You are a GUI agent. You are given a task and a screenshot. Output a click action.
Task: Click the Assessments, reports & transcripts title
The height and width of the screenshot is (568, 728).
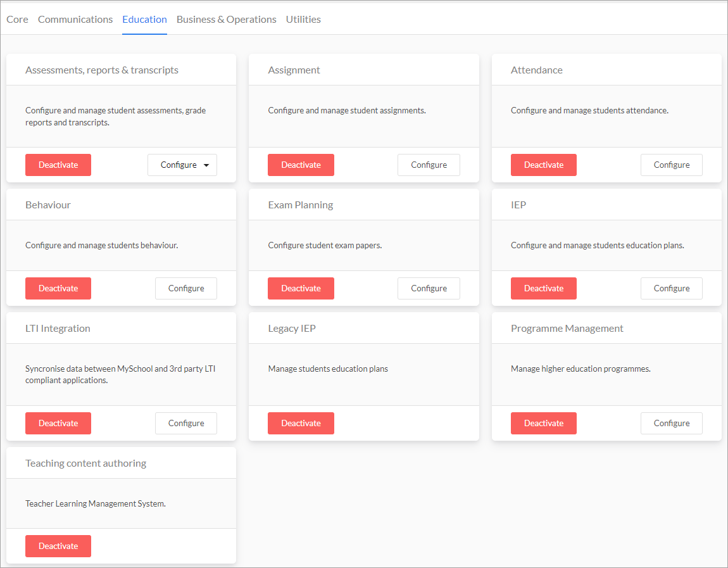[x=102, y=70]
